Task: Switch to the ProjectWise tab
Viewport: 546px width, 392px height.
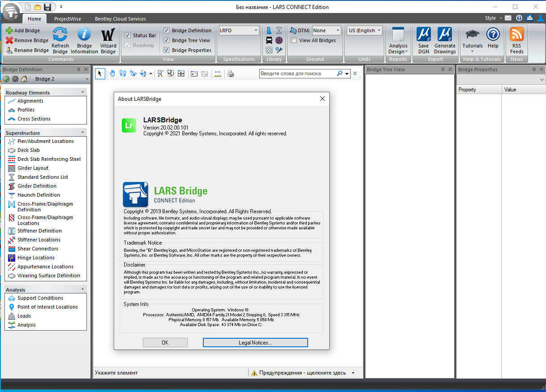Action: pyautogui.click(x=67, y=19)
